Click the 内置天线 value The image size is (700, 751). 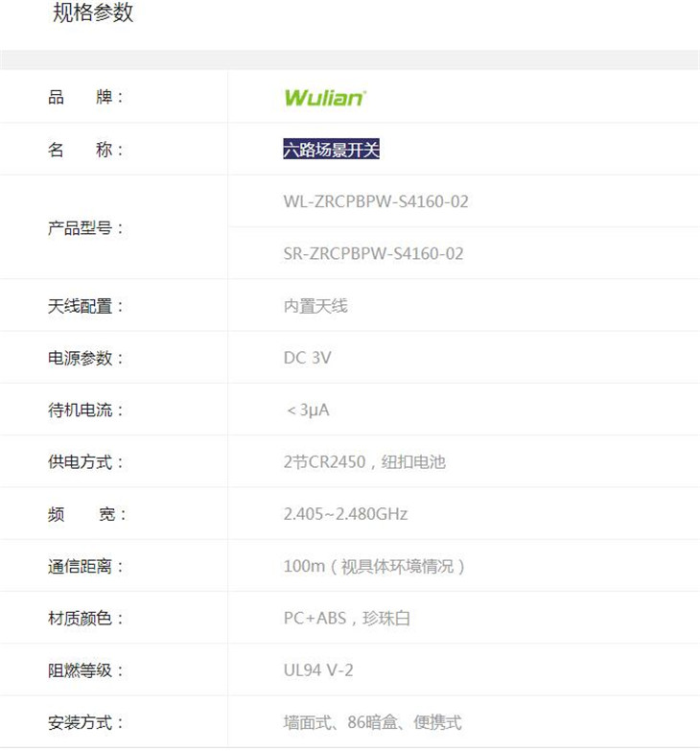tap(315, 306)
